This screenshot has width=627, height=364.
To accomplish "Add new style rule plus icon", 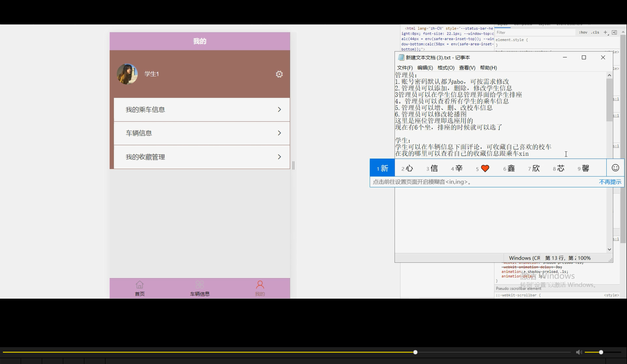I will pyautogui.click(x=605, y=32).
